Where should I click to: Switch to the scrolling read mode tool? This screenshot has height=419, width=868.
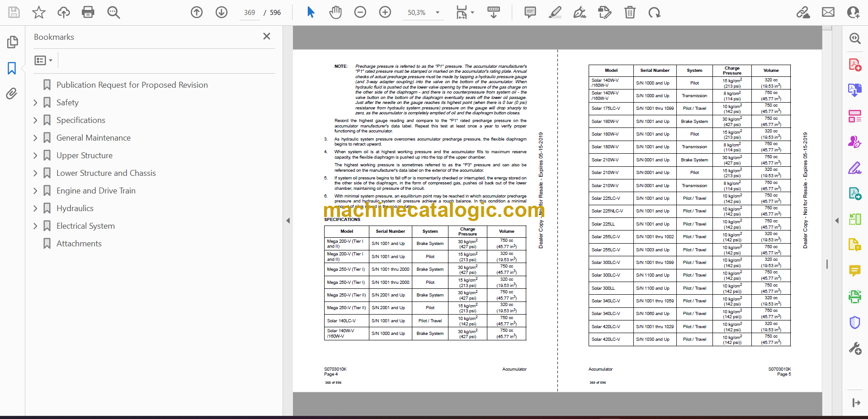(x=494, y=12)
